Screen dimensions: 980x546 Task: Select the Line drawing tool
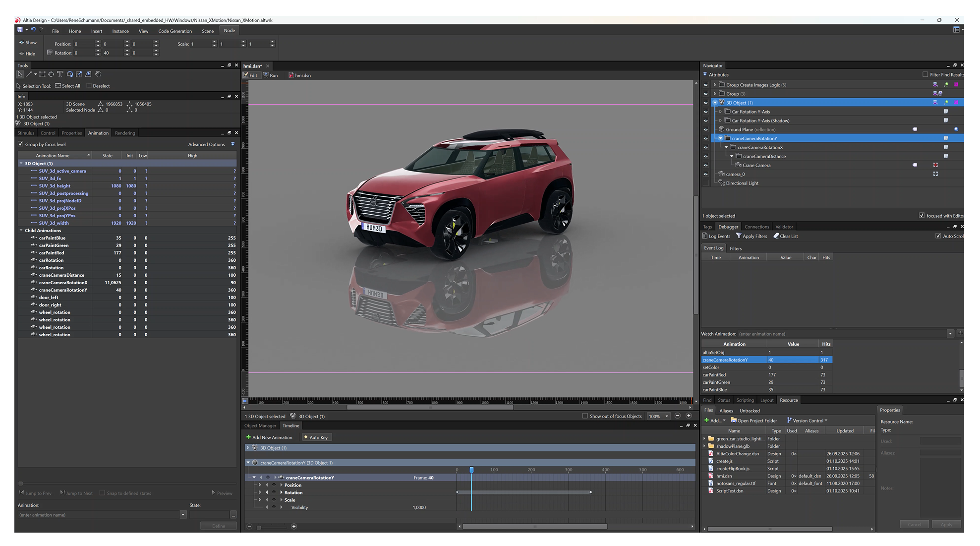[29, 74]
